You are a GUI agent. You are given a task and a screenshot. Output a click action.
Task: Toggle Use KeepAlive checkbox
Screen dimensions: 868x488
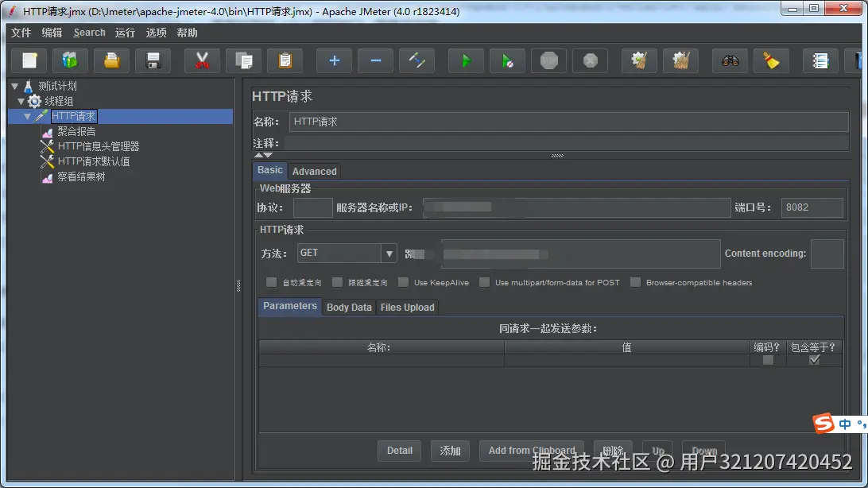(404, 282)
